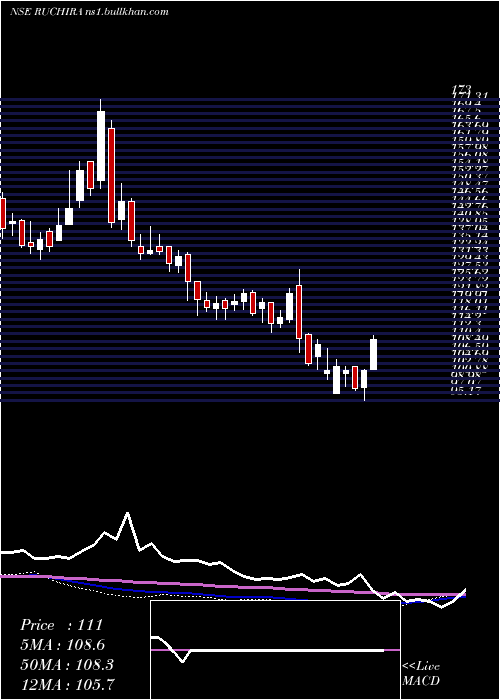Select the "Price : 111" readout
This screenshot has height=700, width=500.
(62, 625)
